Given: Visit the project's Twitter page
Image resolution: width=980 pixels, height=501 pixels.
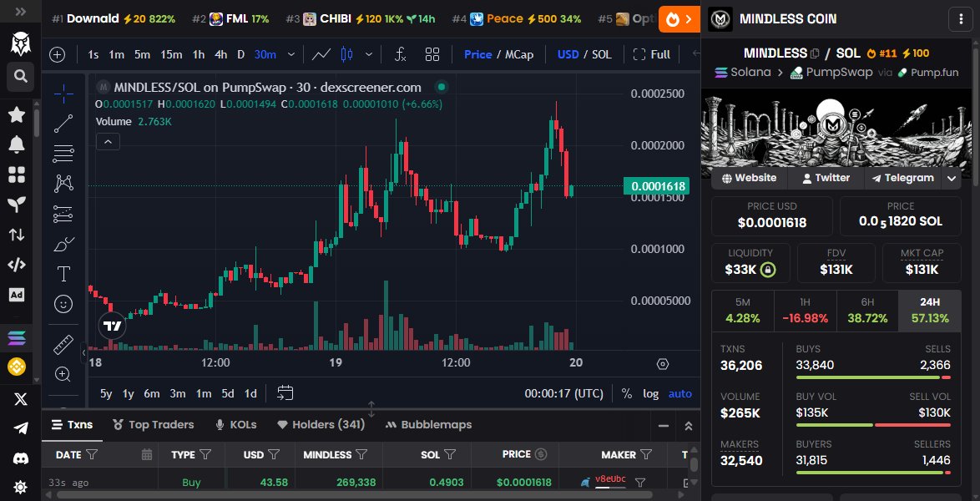Looking at the screenshot, I should pyautogui.click(x=826, y=178).
